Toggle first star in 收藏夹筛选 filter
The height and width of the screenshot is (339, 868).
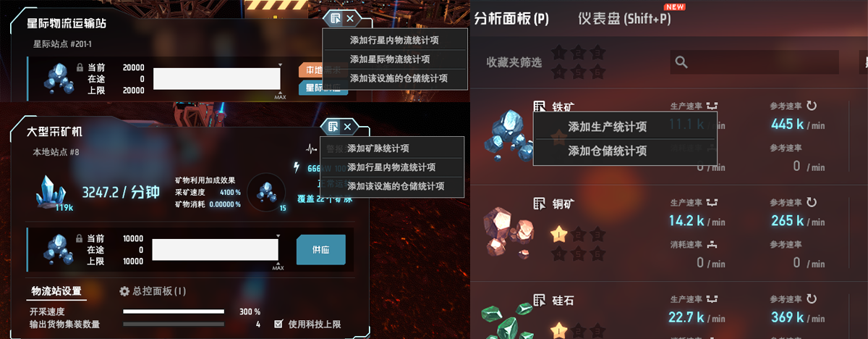(x=558, y=53)
